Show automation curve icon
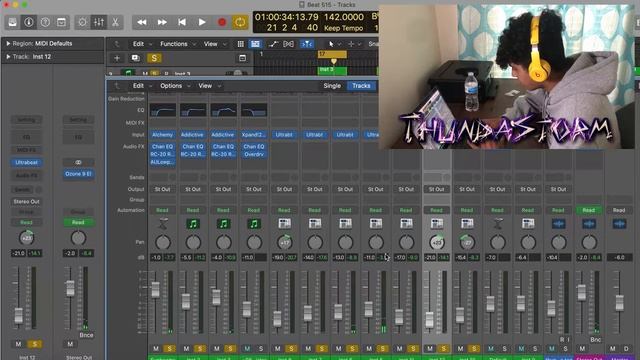The height and width of the screenshot is (360, 640). [273, 44]
